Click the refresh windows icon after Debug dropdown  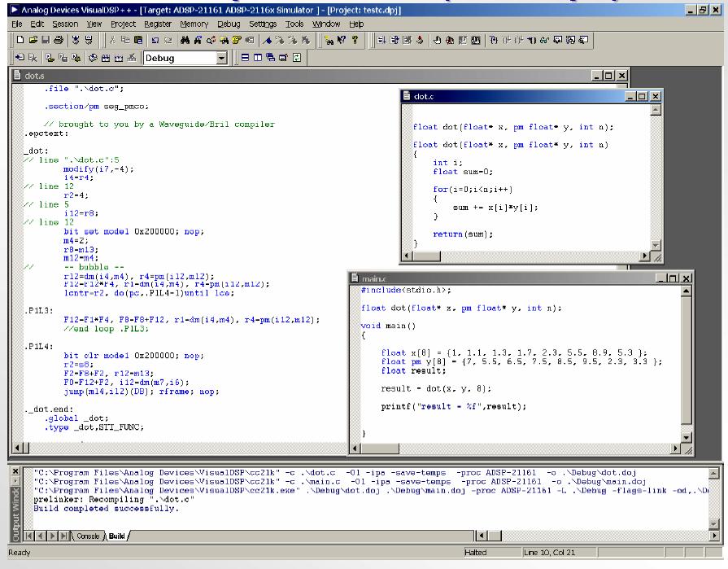tap(297, 58)
